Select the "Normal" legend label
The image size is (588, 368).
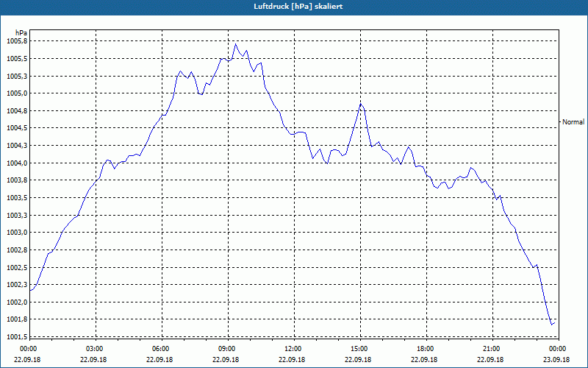[573, 122]
